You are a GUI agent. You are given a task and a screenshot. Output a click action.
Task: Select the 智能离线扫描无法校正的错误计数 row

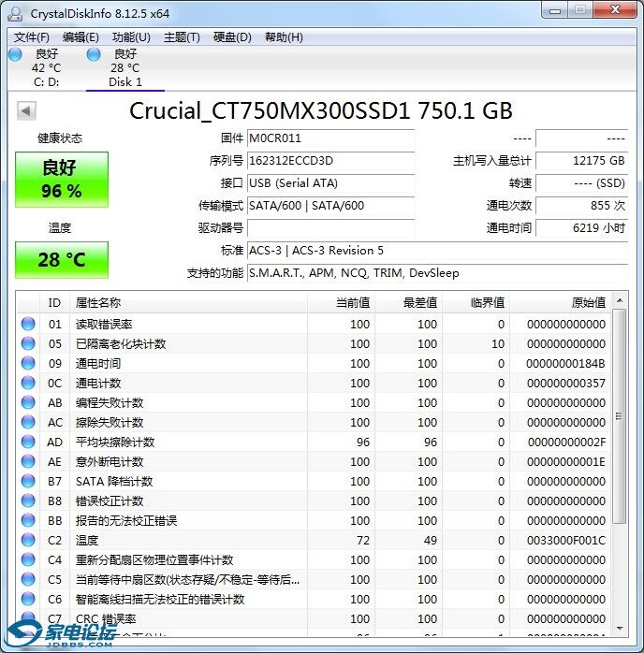pyautogui.click(x=314, y=599)
